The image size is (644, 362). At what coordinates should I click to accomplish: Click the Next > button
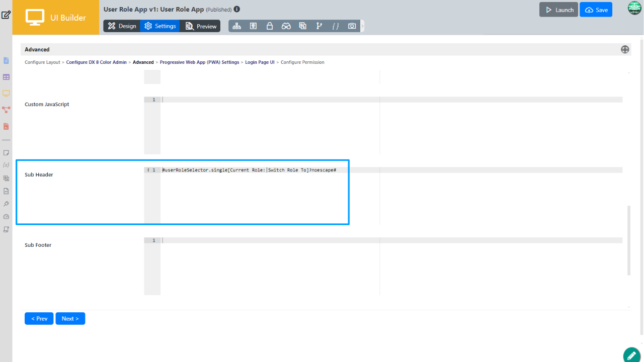(x=70, y=319)
